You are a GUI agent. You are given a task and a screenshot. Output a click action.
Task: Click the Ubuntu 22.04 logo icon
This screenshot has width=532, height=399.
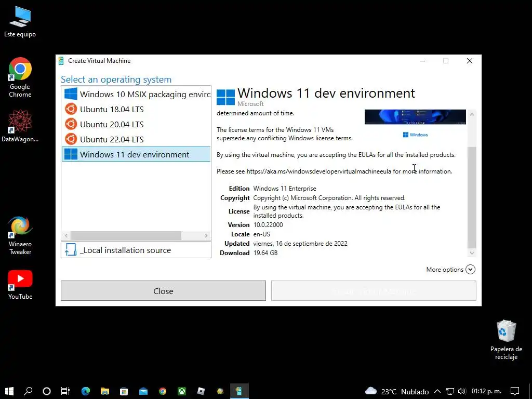pyautogui.click(x=71, y=139)
